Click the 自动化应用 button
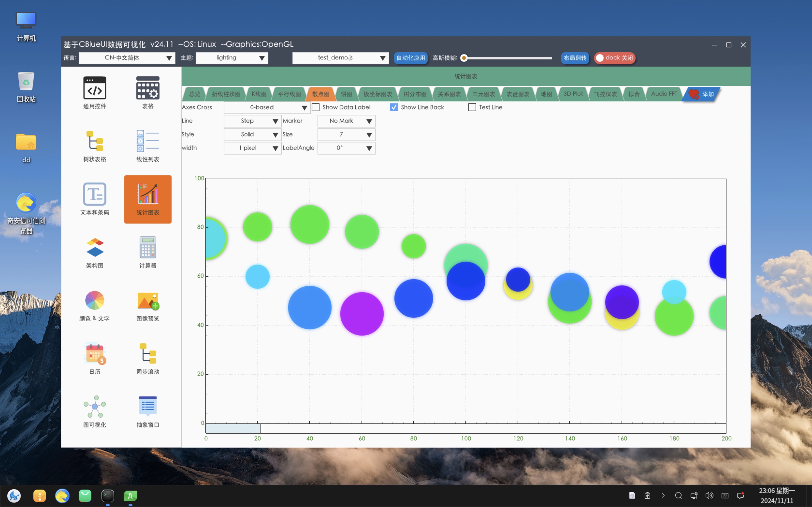 click(x=410, y=58)
